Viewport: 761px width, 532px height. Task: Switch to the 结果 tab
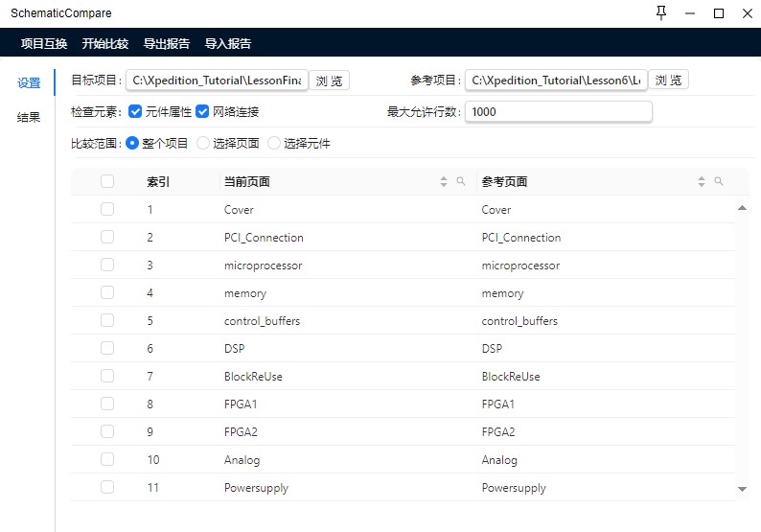[x=29, y=118]
